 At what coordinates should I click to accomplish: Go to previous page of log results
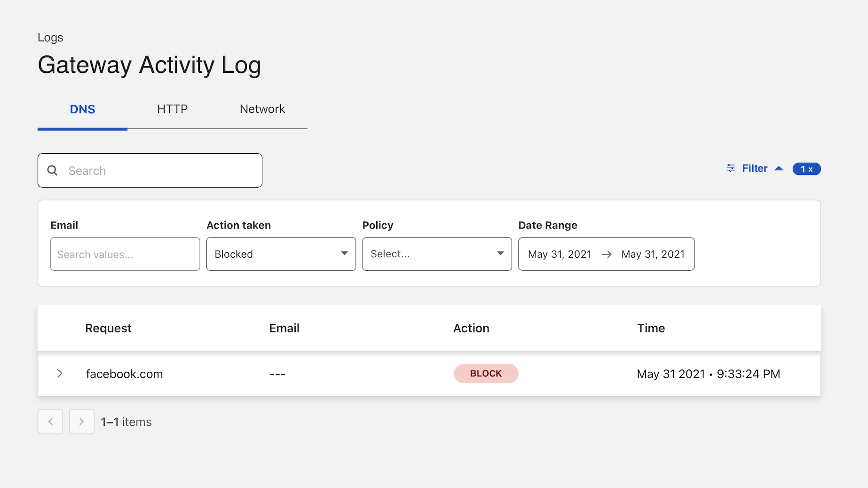coord(50,422)
